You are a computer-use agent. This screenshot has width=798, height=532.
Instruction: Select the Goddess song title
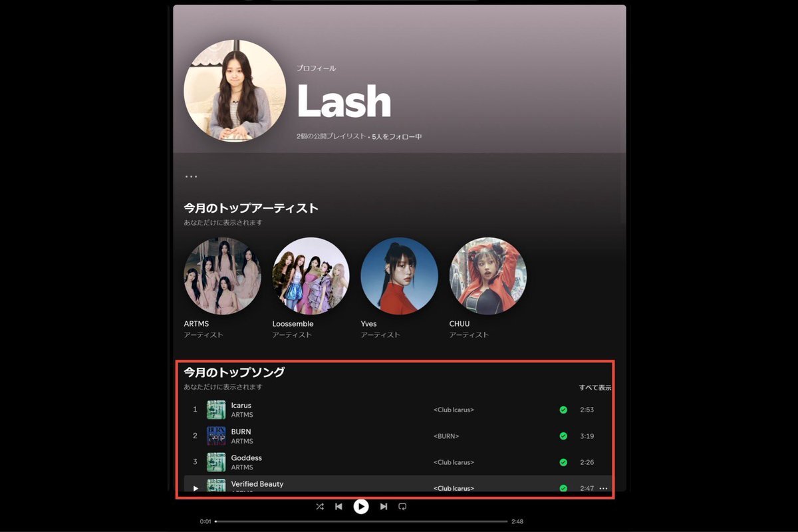click(x=247, y=458)
